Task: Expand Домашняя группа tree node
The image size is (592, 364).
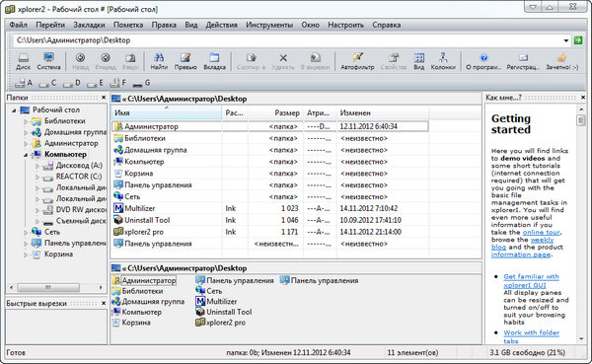Action: coord(26,132)
